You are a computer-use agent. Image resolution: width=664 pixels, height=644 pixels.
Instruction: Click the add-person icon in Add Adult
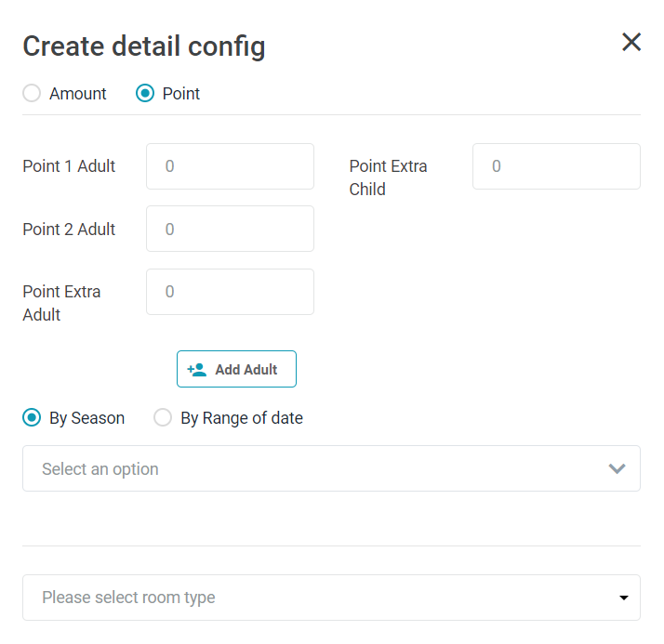[x=196, y=369]
